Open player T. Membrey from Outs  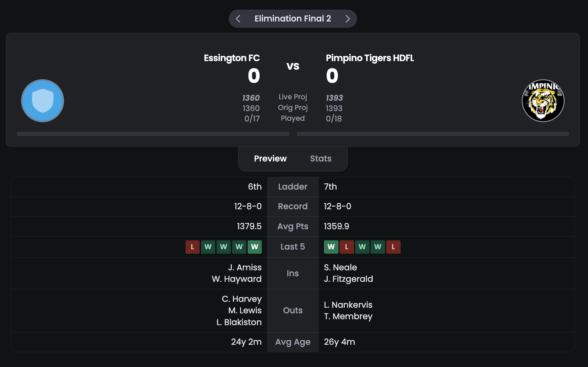348,316
